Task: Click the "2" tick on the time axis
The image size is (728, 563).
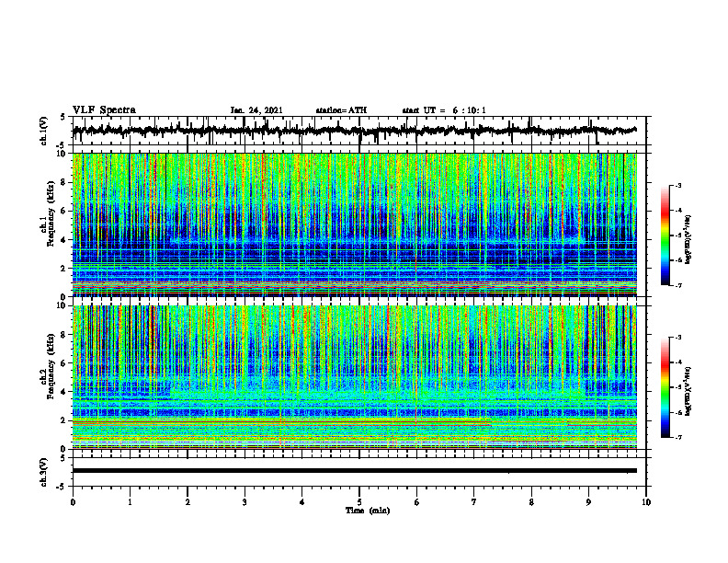Action: click(x=188, y=502)
